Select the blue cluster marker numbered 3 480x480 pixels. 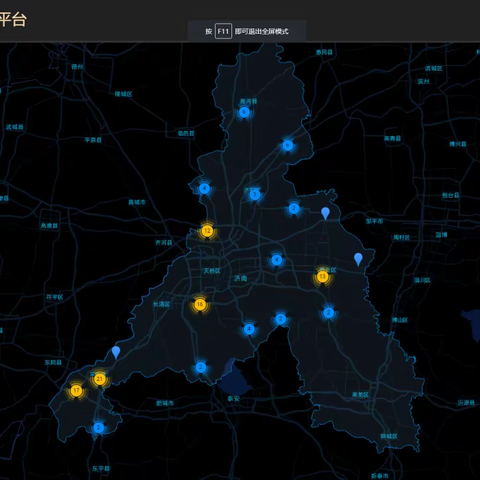pyautogui.click(x=255, y=195)
